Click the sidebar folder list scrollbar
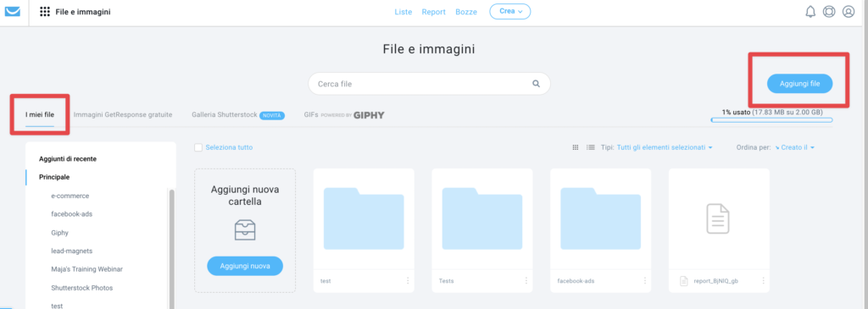868x309 pixels. point(171,249)
